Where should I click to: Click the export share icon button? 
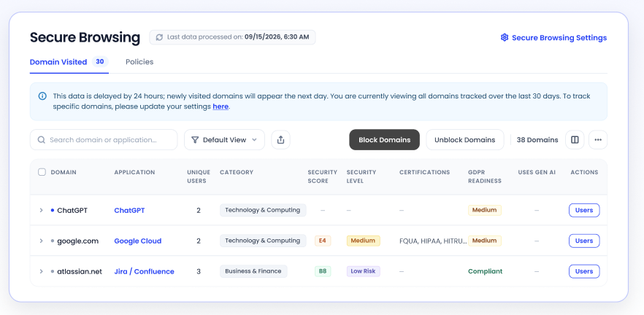click(x=280, y=140)
